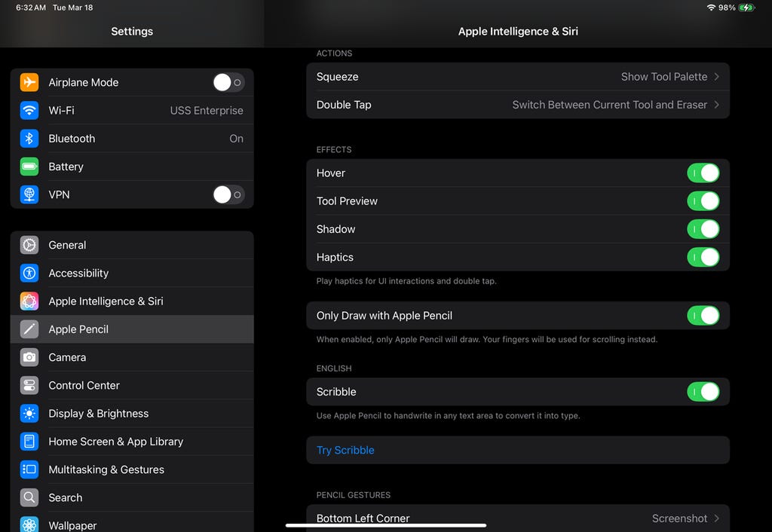Tap the Double Tap row label
This screenshot has width=772, height=532.
pos(344,105)
